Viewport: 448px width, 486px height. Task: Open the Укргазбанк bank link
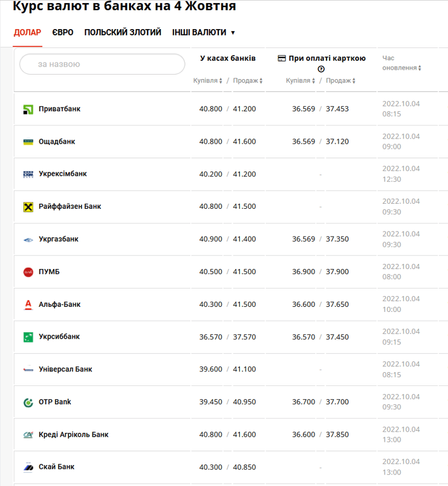(58, 239)
